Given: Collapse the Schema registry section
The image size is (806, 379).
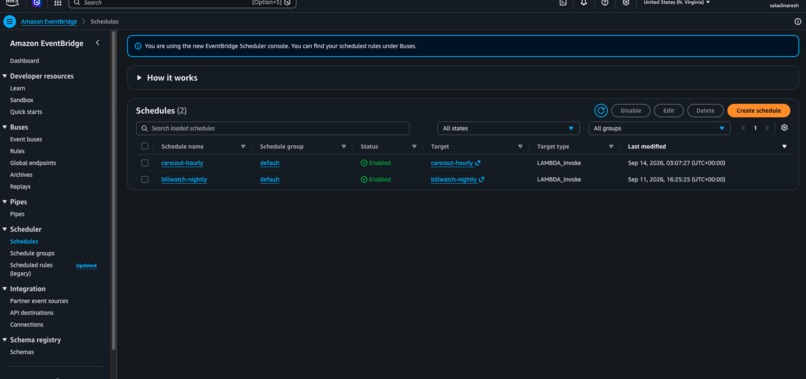Looking at the screenshot, I should (x=5, y=340).
